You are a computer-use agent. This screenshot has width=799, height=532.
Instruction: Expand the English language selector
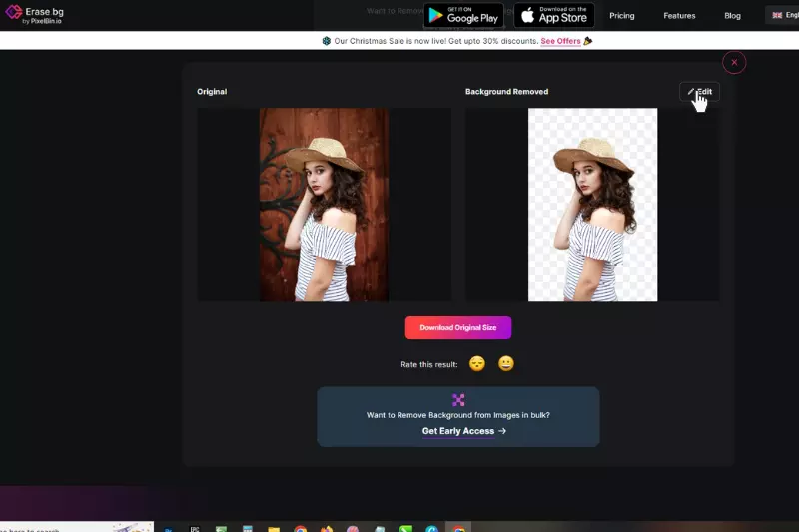[x=783, y=15]
